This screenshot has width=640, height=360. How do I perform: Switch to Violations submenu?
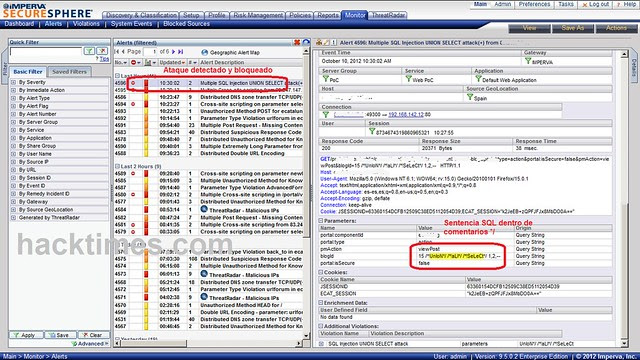click(86, 24)
